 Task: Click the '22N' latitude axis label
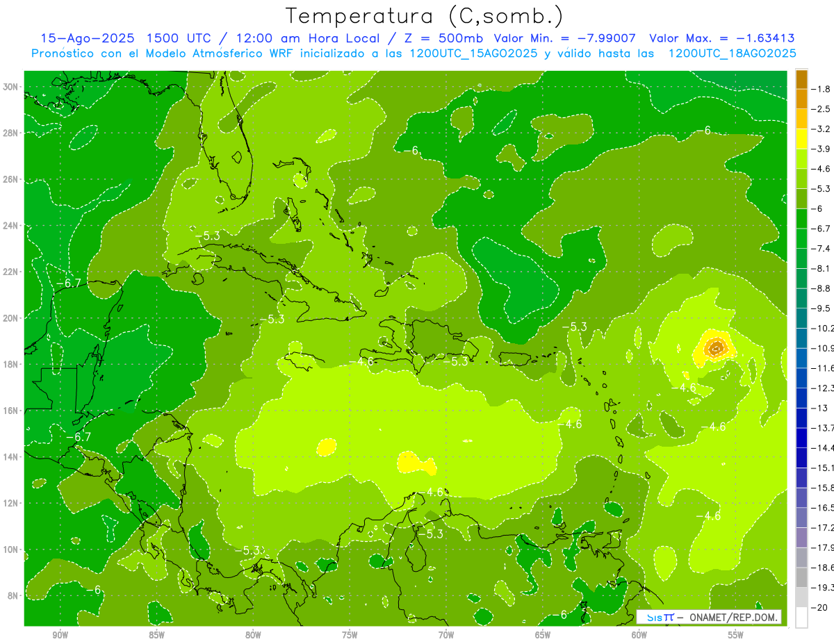pos(10,272)
